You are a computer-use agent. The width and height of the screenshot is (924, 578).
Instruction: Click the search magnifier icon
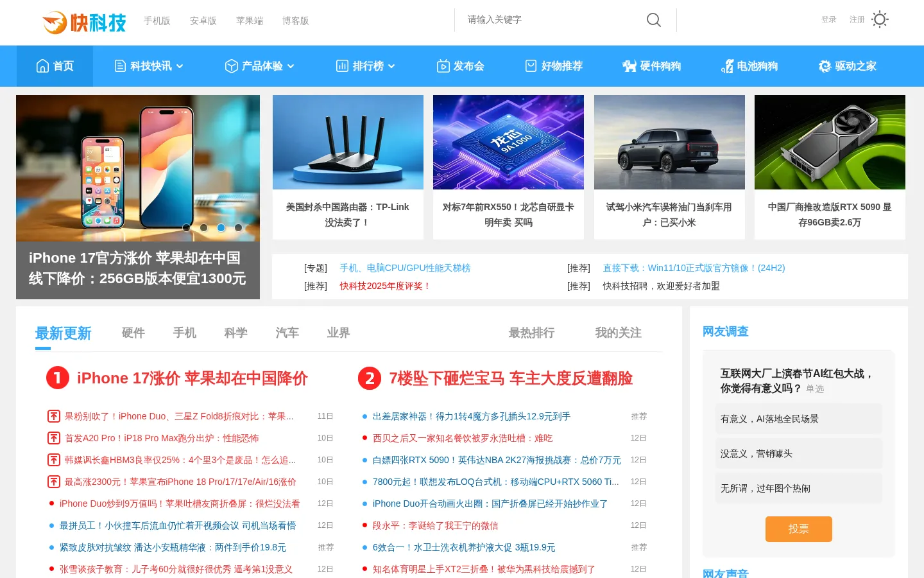pos(654,20)
